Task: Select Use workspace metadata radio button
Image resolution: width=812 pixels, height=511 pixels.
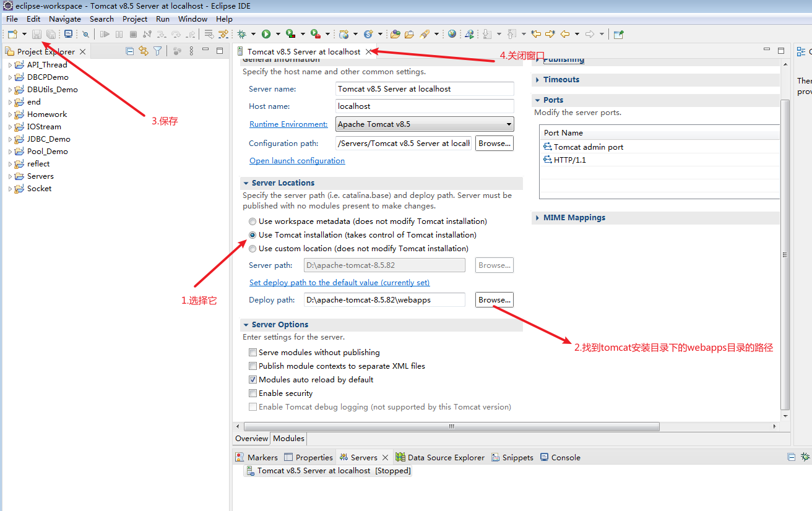Action: [253, 221]
